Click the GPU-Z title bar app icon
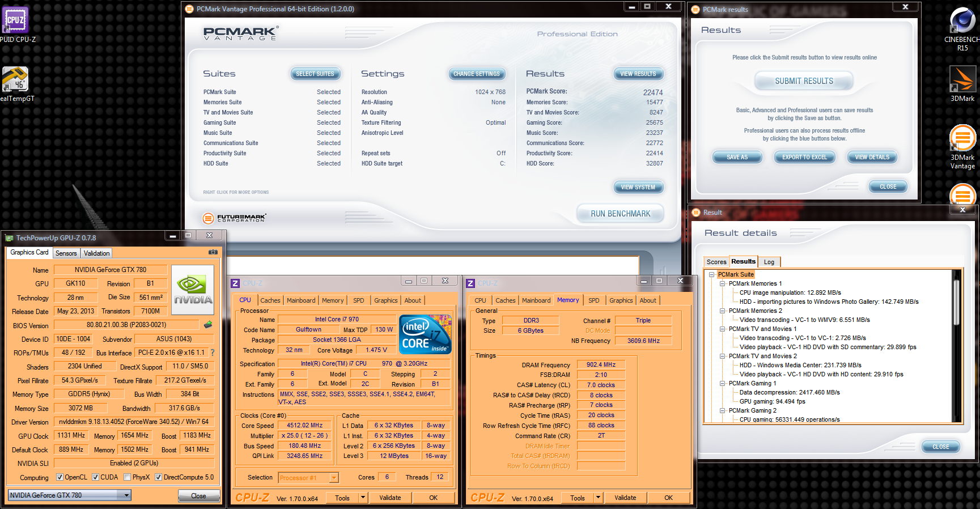The image size is (980, 509). (x=9, y=238)
